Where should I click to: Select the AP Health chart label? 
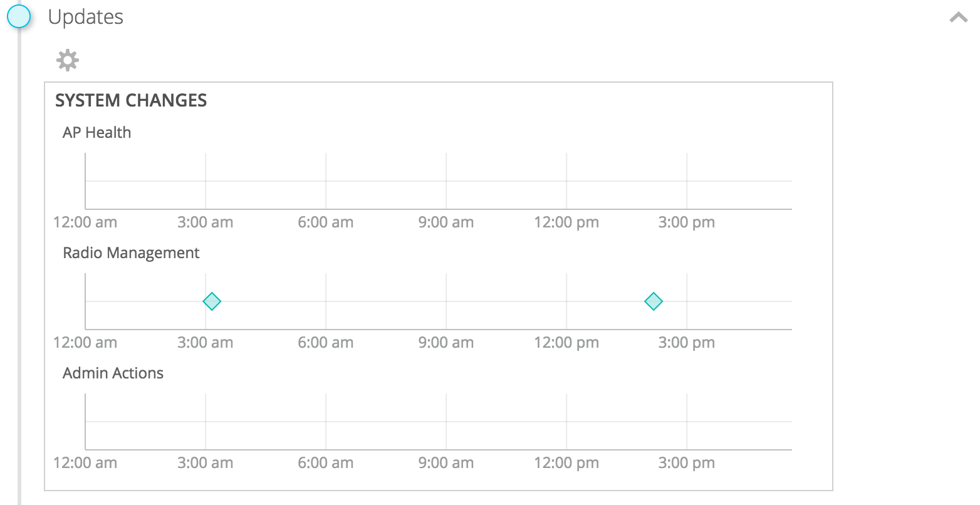(97, 132)
